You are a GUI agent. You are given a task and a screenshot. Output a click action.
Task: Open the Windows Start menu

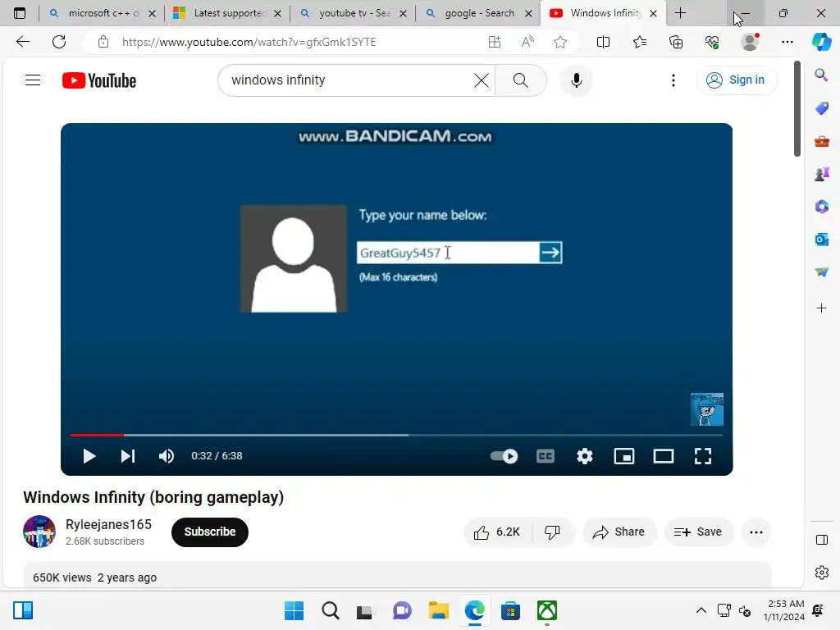pos(294,610)
